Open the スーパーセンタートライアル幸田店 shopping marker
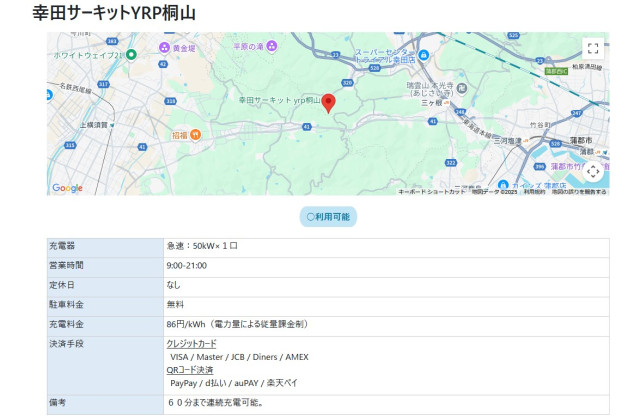The image size is (640, 416). pos(424,55)
